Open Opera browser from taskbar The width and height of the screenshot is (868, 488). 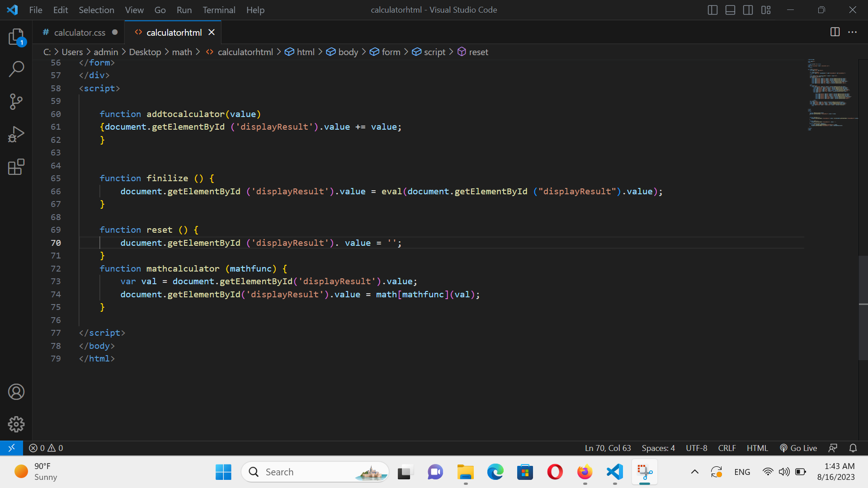[x=555, y=472]
